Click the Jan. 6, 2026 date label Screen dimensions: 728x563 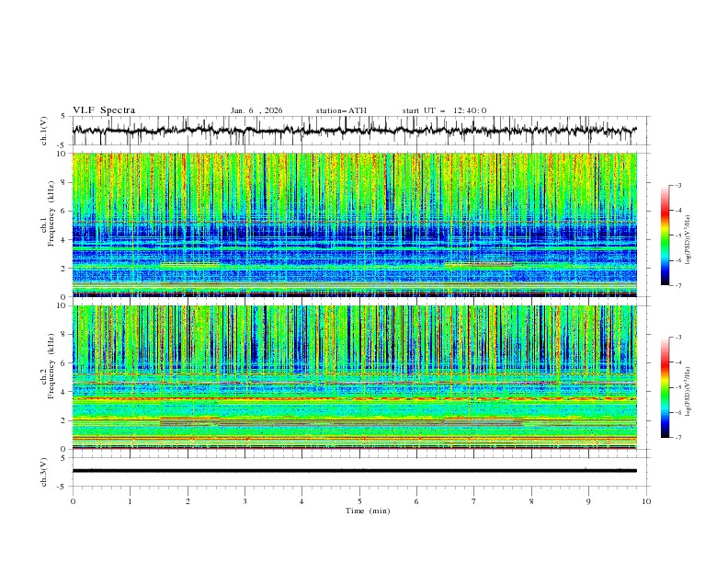[x=256, y=110]
